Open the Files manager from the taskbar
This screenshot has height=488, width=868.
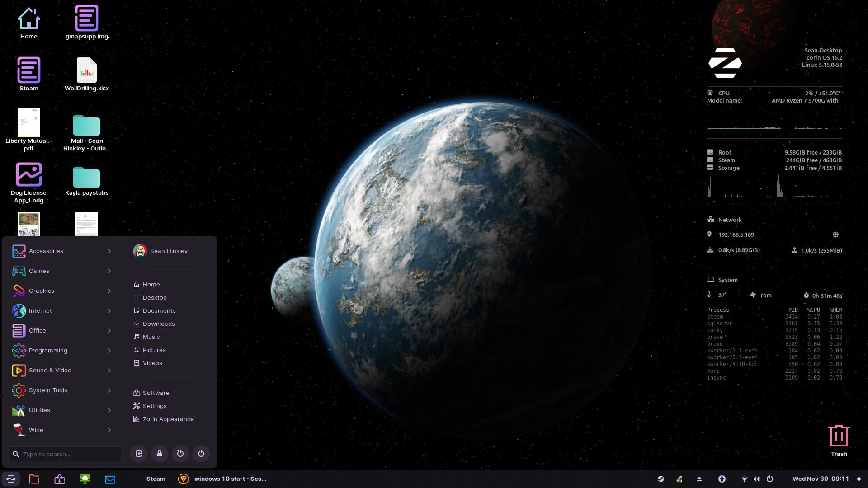click(34, 479)
